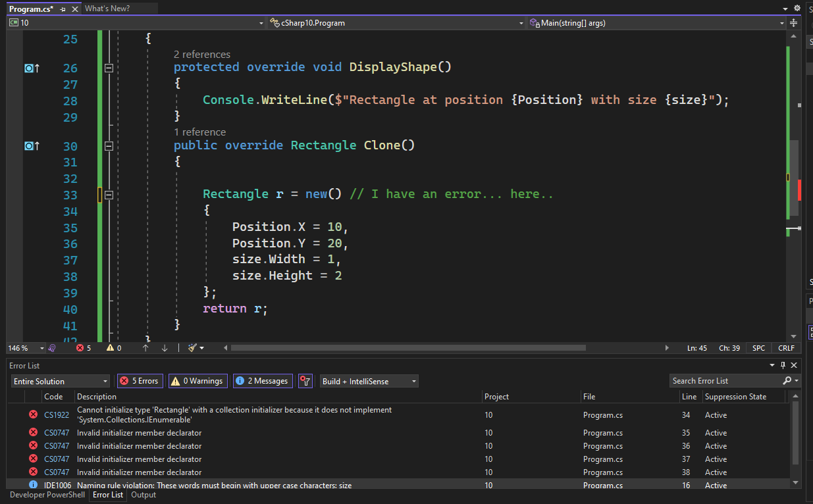Click the '2 references' CodeLens link
The height and width of the screenshot is (504, 813).
[x=201, y=55]
